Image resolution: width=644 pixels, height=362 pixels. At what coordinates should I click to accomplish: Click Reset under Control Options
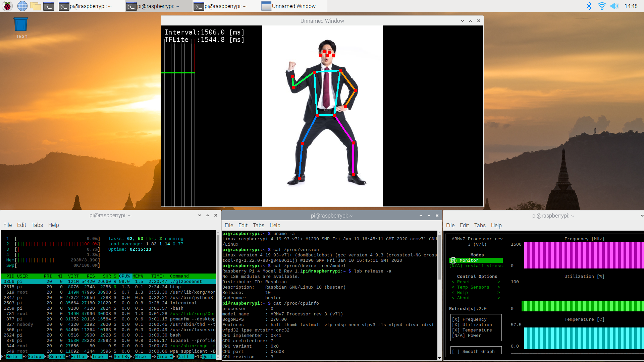(463, 282)
